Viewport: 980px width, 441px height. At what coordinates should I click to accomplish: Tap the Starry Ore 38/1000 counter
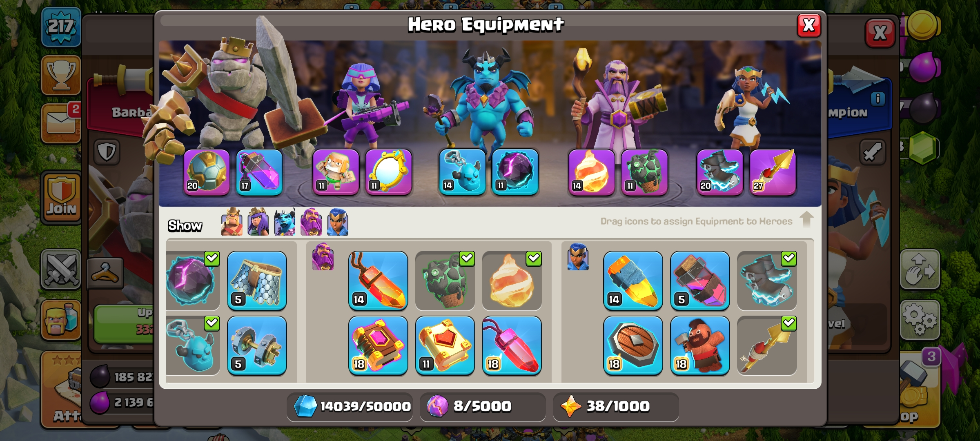[x=616, y=407]
